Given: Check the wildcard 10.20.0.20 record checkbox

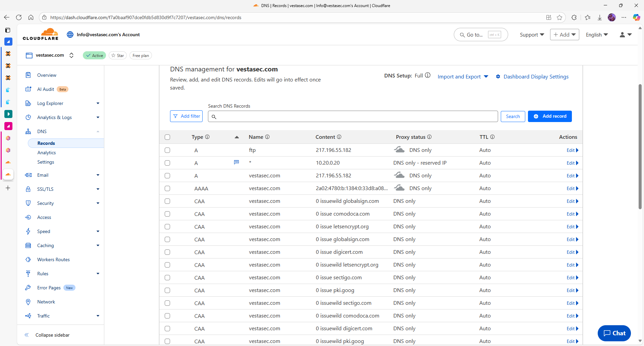Looking at the screenshot, I should point(167,163).
